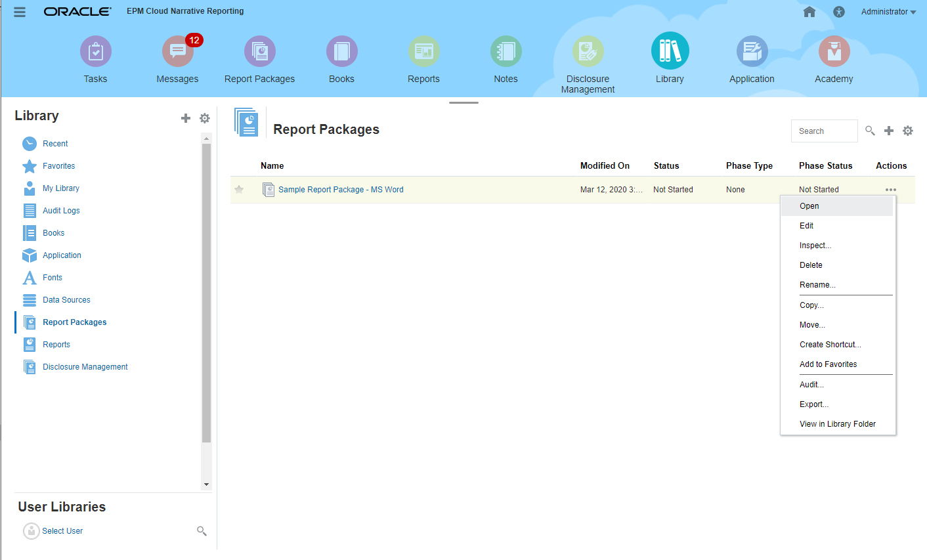Search for a user library with magnifier
The image size is (927, 560).
click(202, 530)
